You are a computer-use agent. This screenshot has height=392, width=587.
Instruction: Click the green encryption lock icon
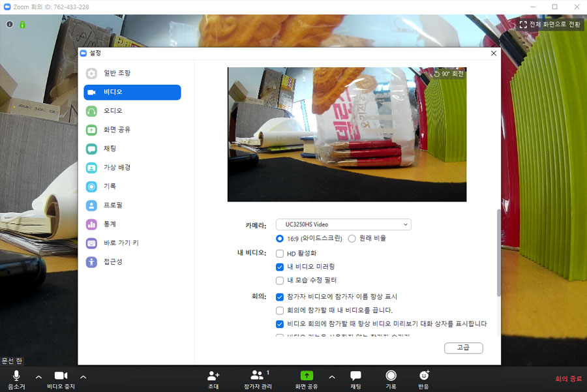click(x=22, y=24)
